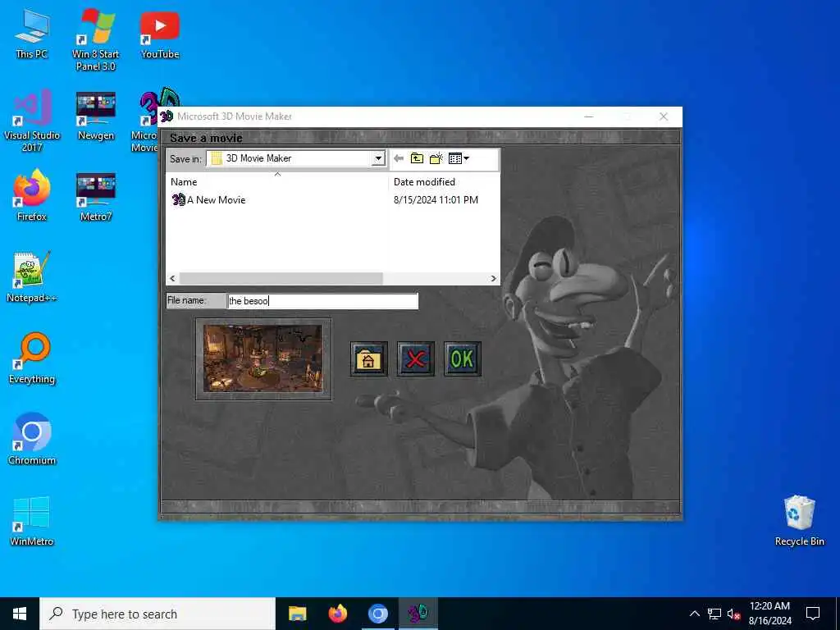Open the notification center icon

(x=813, y=614)
